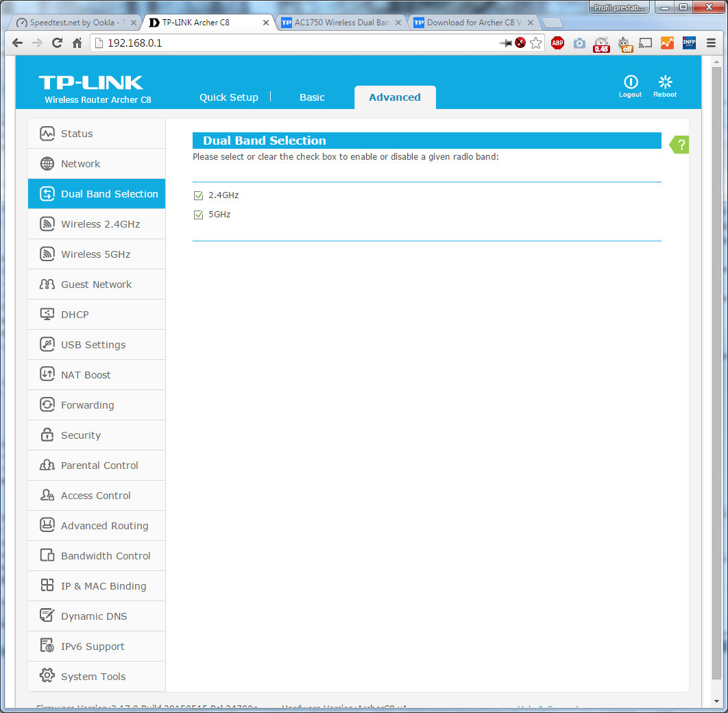Click the Dynamic DNS edit icon
This screenshot has height=713, width=728.
click(x=47, y=616)
